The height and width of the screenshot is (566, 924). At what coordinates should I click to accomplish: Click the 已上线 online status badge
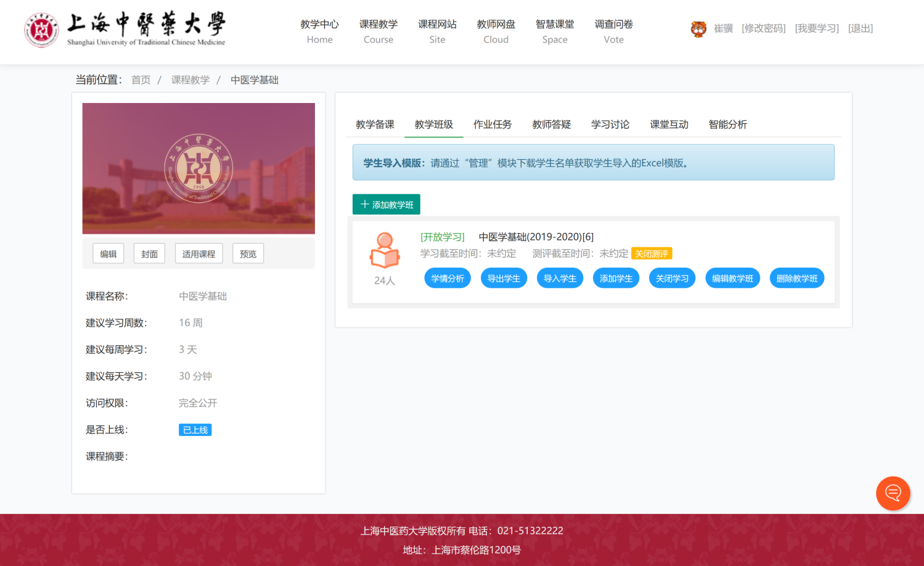[195, 430]
